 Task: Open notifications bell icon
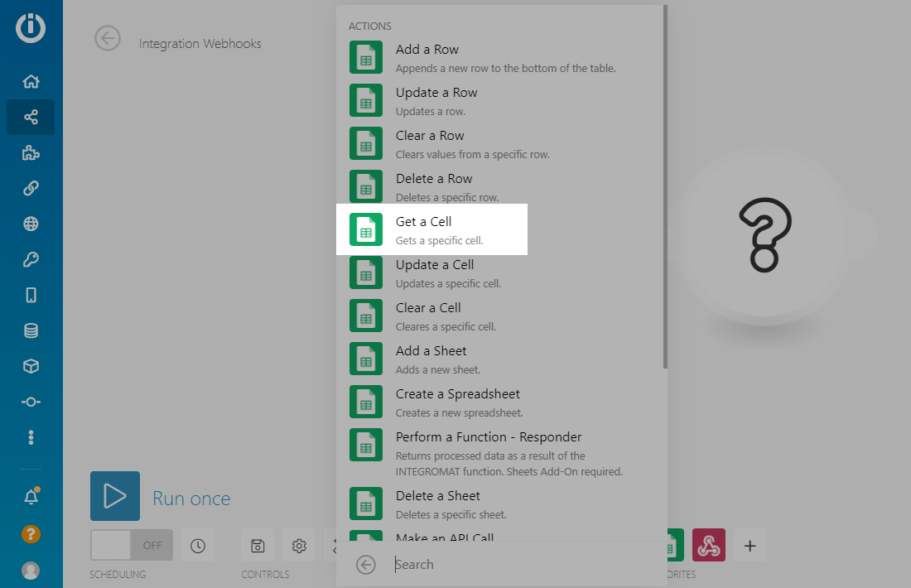coord(31,497)
